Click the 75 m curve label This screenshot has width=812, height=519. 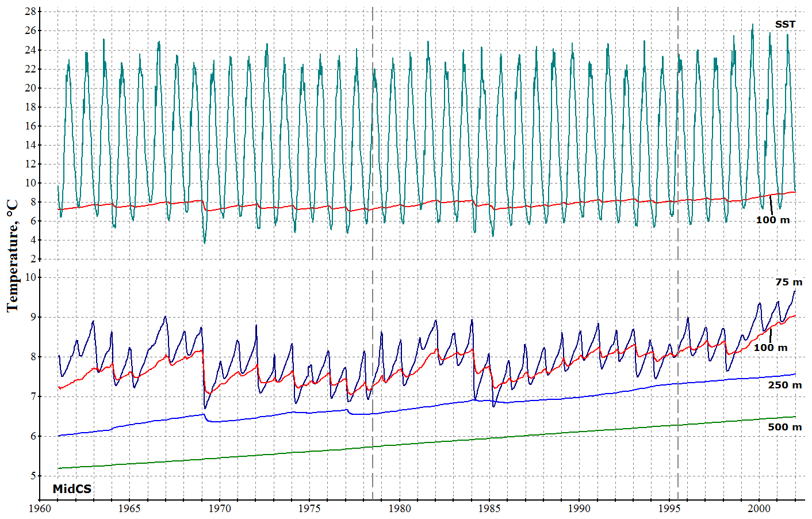tap(788, 282)
